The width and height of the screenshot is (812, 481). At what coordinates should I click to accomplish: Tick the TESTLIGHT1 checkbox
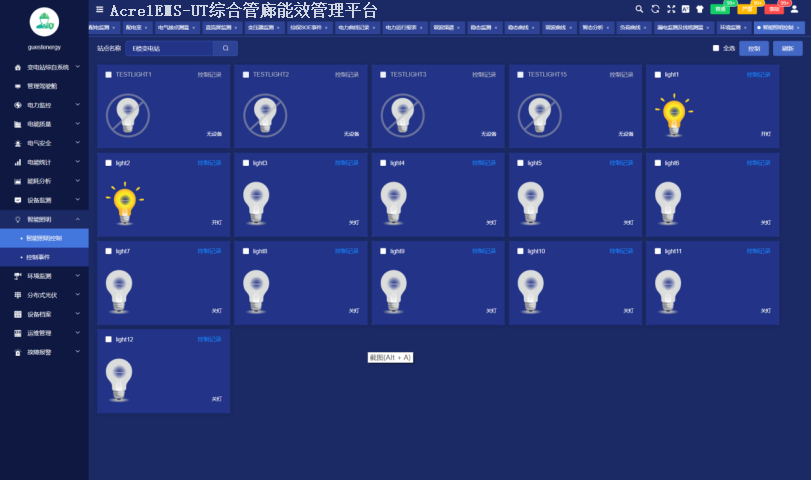(x=108, y=75)
